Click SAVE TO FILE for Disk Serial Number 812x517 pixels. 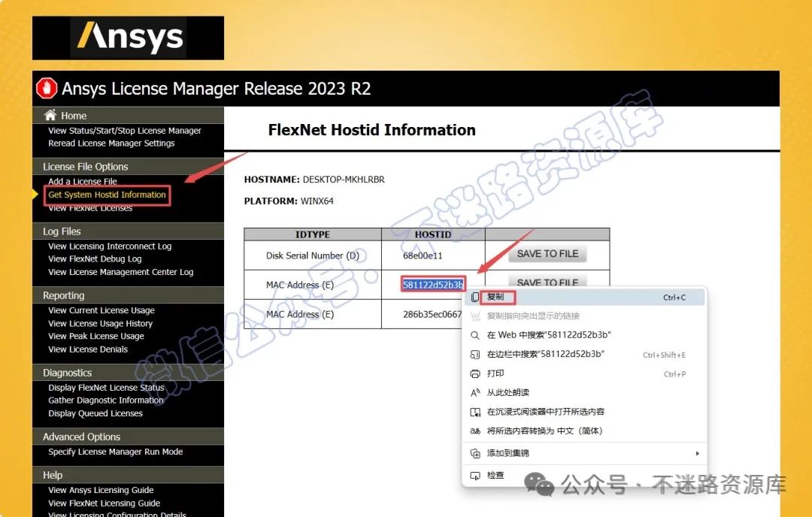click(x=547, y=254)
